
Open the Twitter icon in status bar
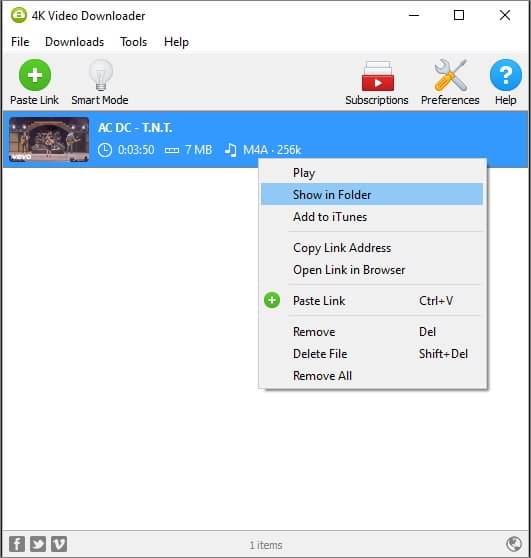point(38,544)
